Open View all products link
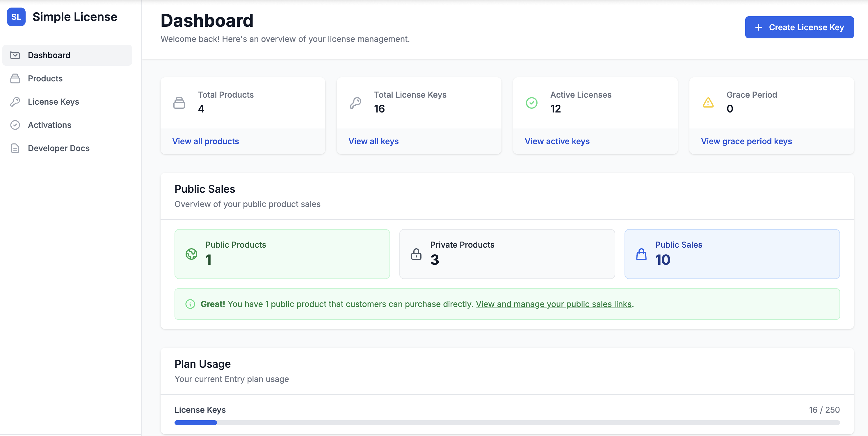 [x=205, y=141]
